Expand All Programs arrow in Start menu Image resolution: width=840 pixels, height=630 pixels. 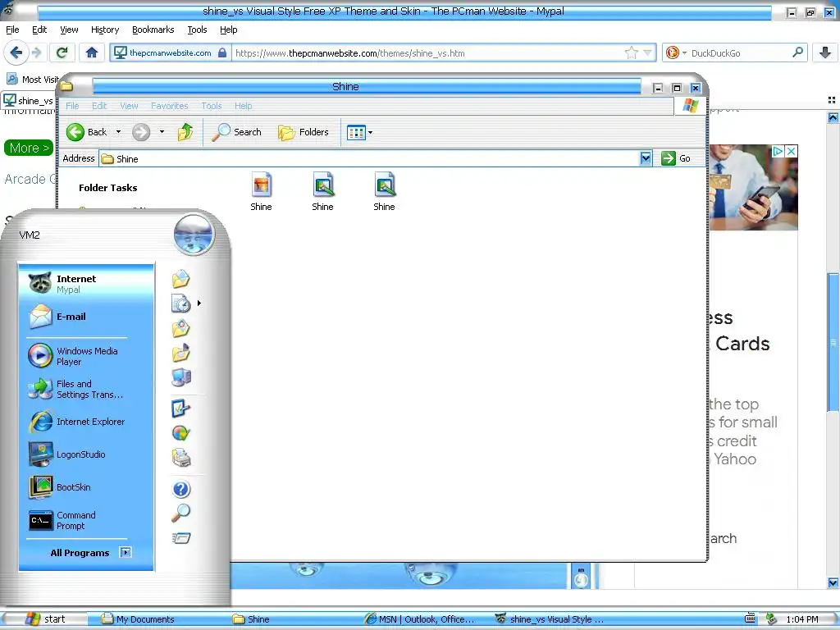click(x=126, y=552)
